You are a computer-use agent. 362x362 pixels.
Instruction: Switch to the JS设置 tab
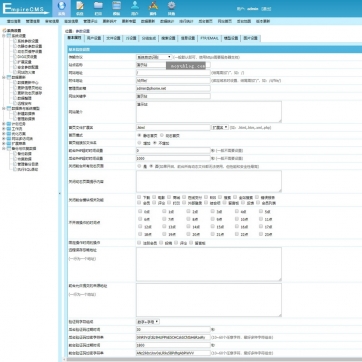[131, 38]
